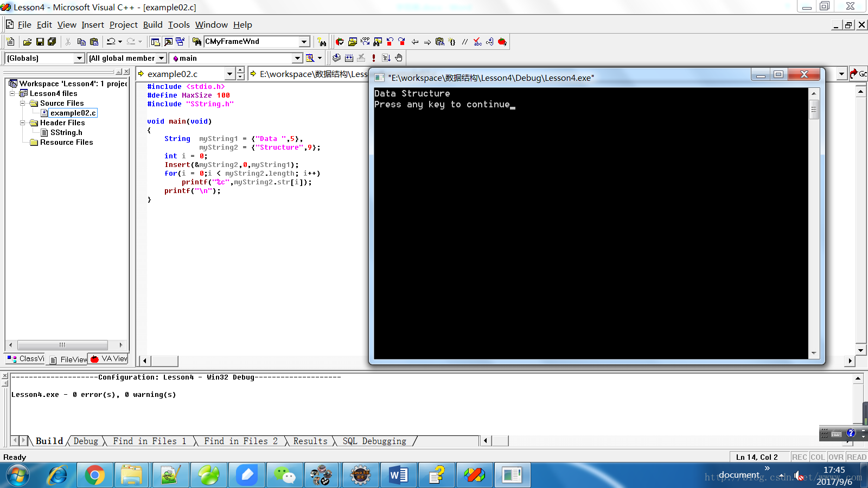Open the Build menu
The width and height of the screenshot is (868, 488).
(153, 24)
